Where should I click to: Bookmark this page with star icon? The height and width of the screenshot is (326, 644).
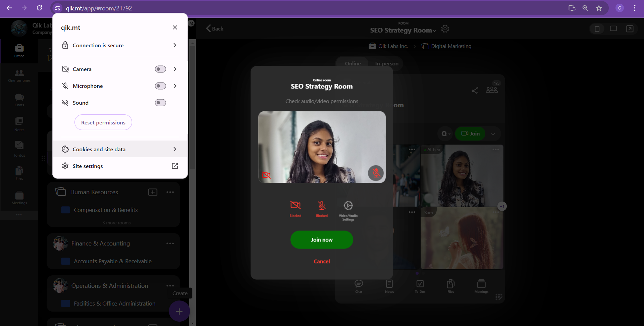599,8
